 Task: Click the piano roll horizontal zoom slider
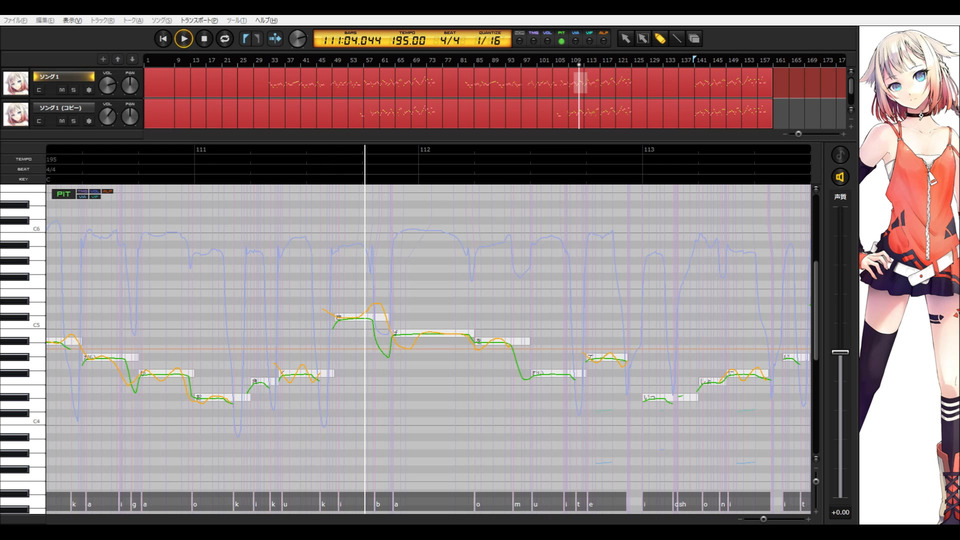pos(763,519)
